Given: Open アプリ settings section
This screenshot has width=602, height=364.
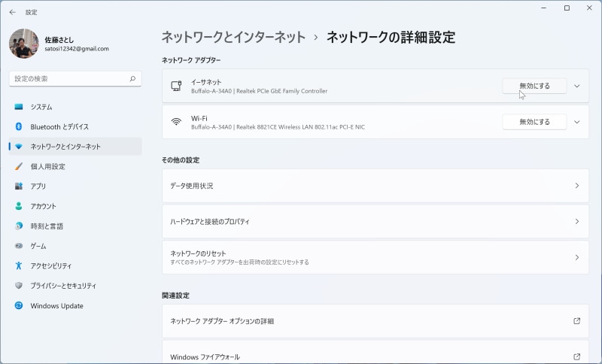Looking at the screenshot, I should pos(38,186).
